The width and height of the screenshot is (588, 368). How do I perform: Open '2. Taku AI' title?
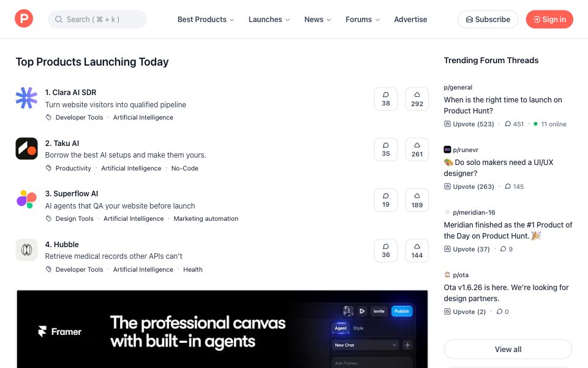tap(62, 143)
